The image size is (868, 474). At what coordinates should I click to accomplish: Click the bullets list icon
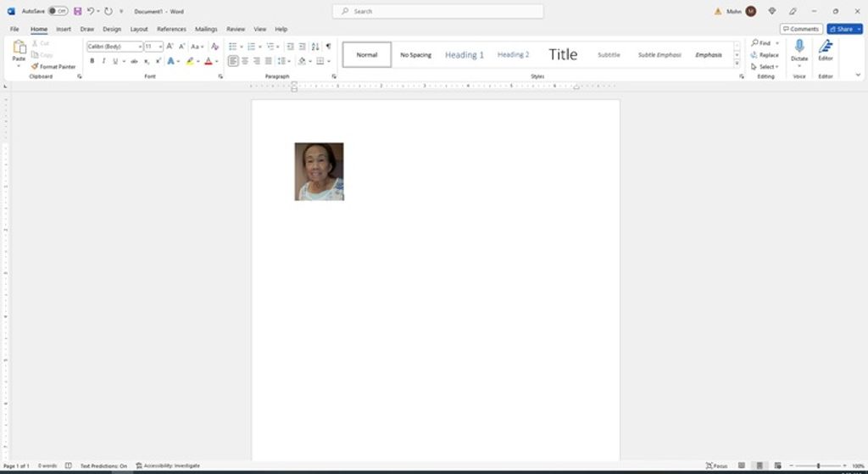point(232,47)
